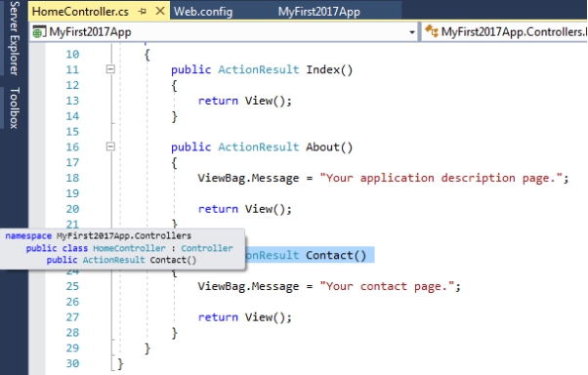588x375 pixels.
Task: Switch to the Web.config tab
Action: point(203,12)
